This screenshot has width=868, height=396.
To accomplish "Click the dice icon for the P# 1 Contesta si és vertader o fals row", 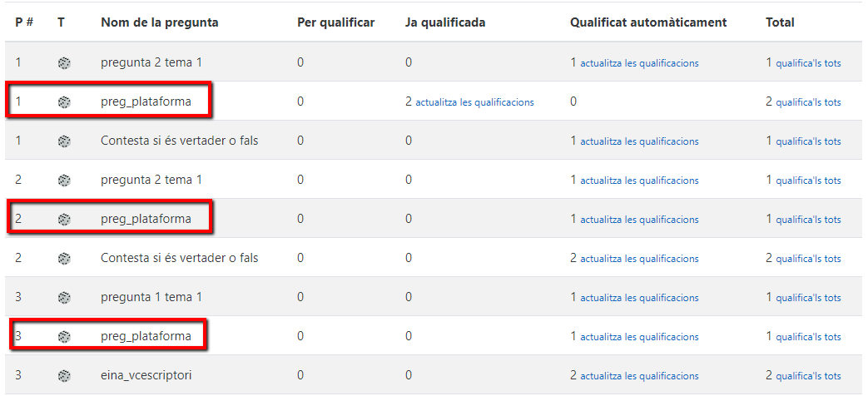I will coord(64,141).
